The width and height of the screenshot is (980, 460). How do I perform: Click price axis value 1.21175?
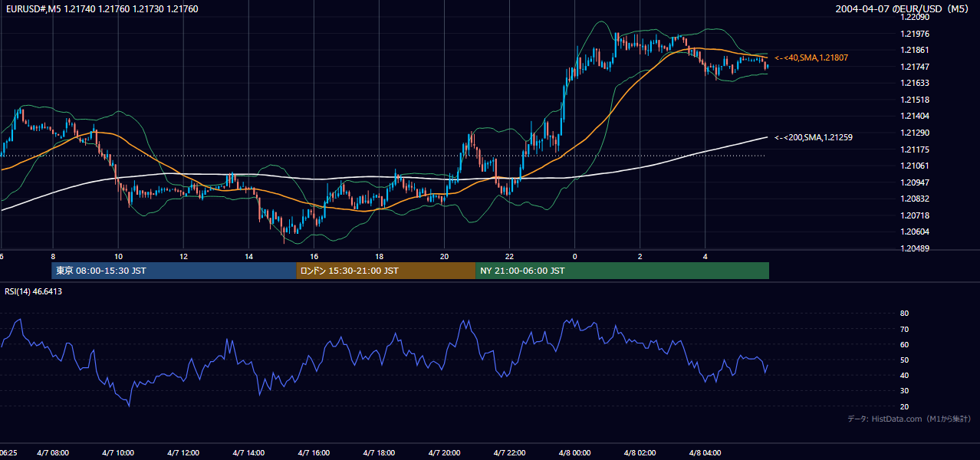pos(914,149)
